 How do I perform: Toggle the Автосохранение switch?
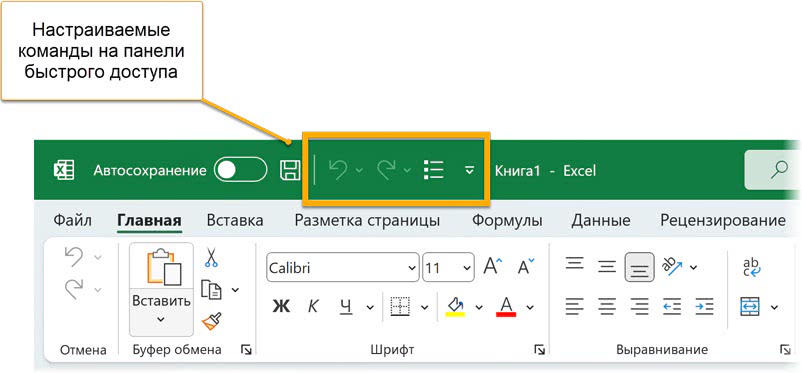coord(240,170)
